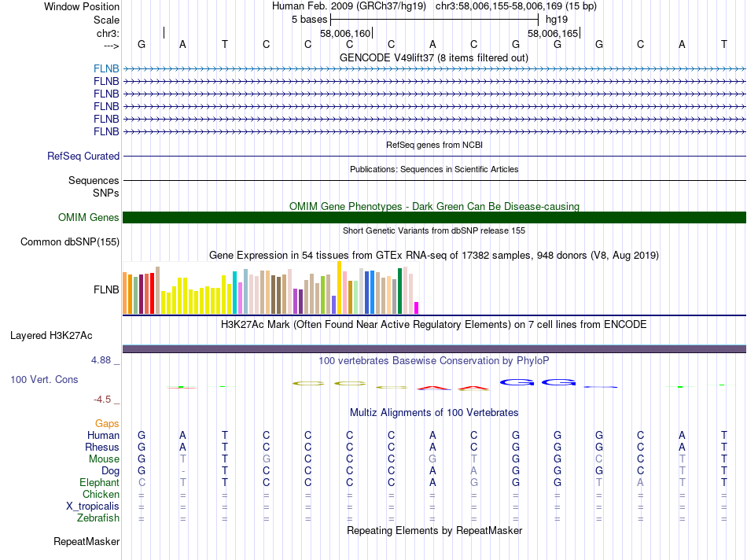747x560 pixels.
Task: Click '100 vertebrates Basewise Conservation by PhyloP'
Action: 433,361
